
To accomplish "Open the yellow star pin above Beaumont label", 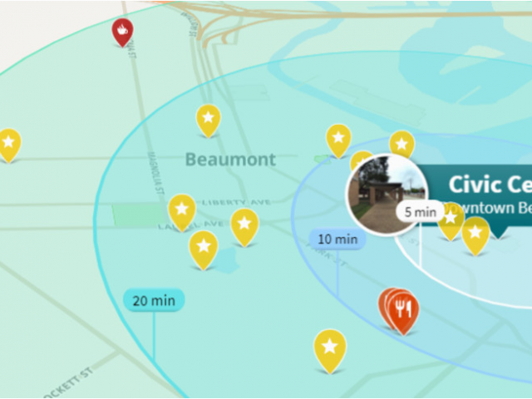I will [209, 120].
